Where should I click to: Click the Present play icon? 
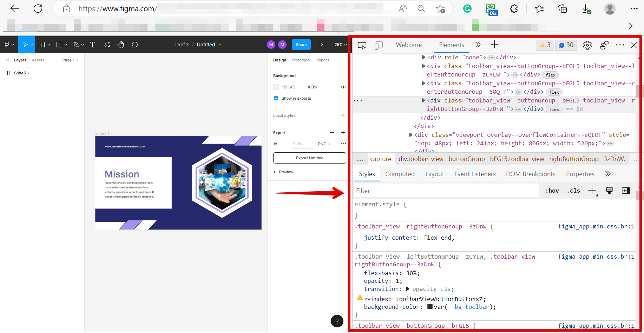[x=321, y=45]
